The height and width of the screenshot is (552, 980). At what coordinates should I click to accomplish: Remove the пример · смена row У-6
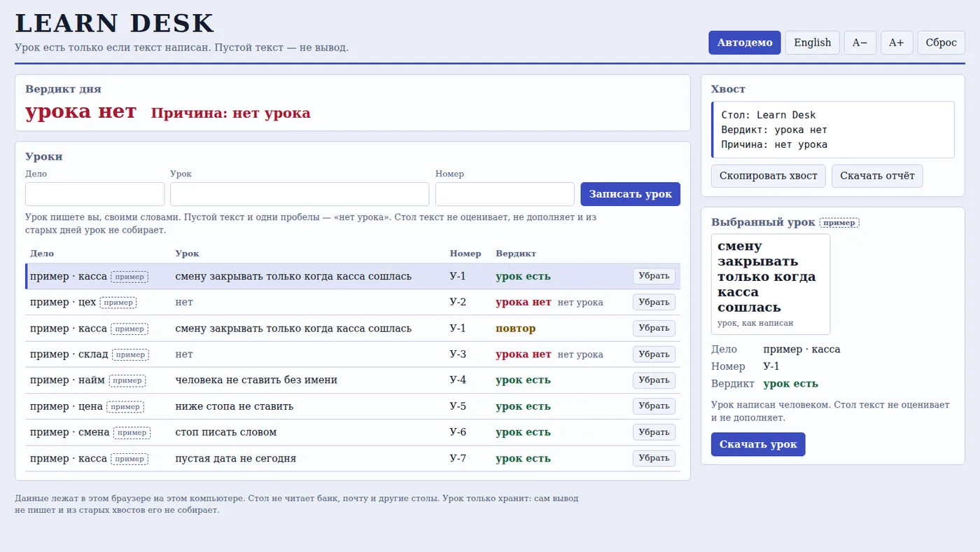point(654,432)
